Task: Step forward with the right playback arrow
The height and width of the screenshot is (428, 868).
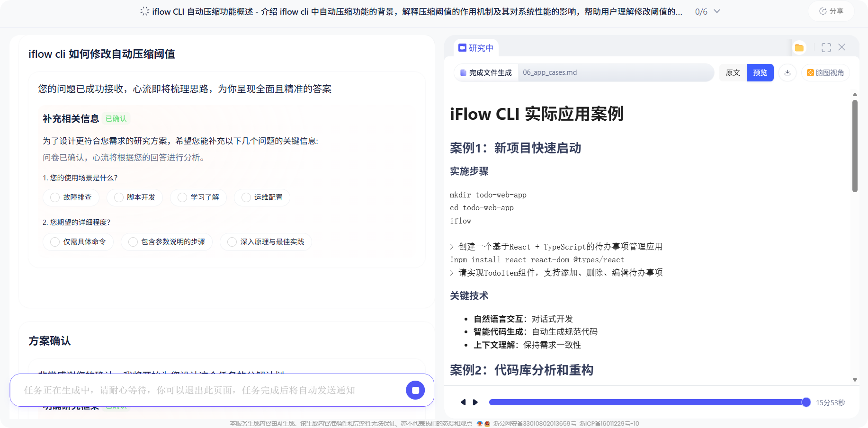Action: click(x=475, y=402)
